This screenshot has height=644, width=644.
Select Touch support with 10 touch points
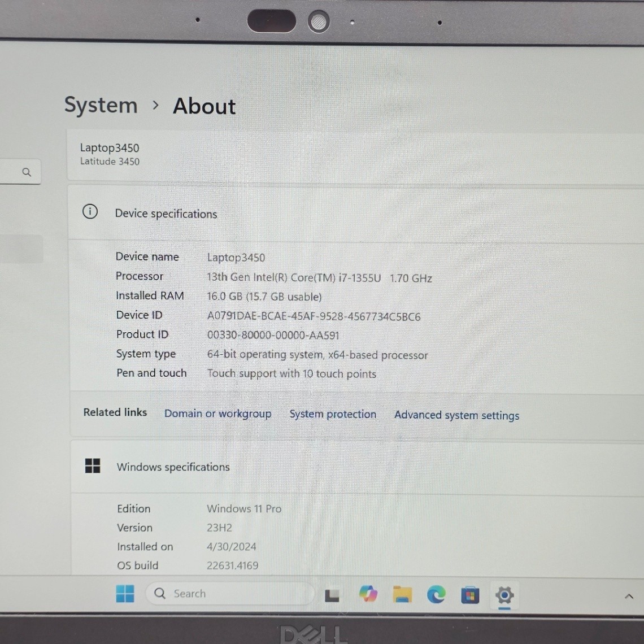coord(291,373)
